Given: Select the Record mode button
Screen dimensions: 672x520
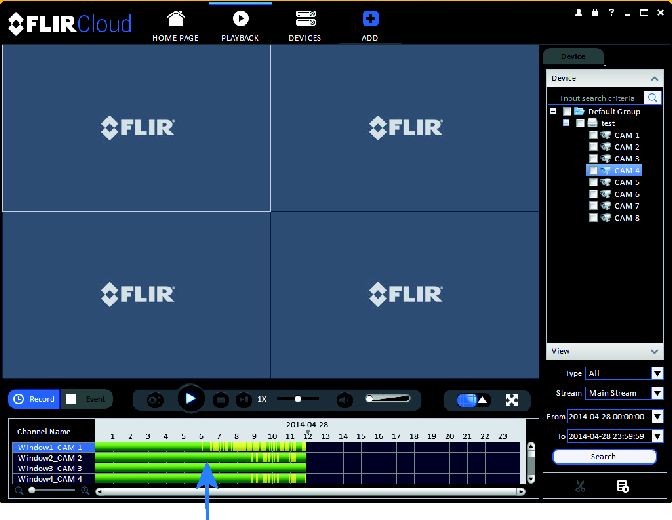Looking at the screenshot, I should [x=34, y=399].
